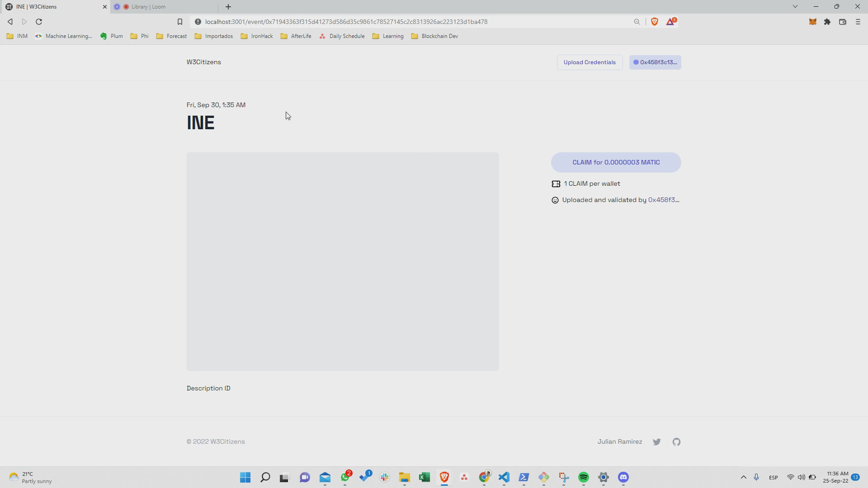Open the connected wallet 0x458f3c13 button
The width and height of the screenshot is (868, 488).
pos(655,62)
